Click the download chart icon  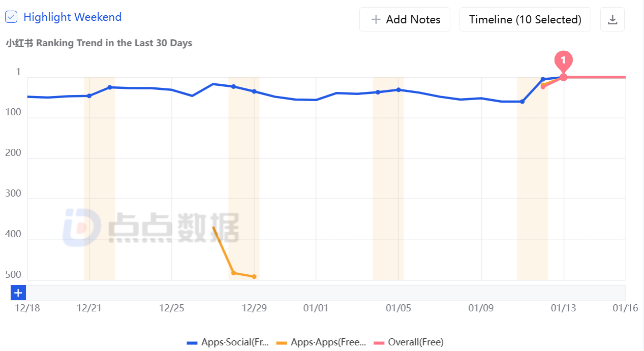click(612, 19)
